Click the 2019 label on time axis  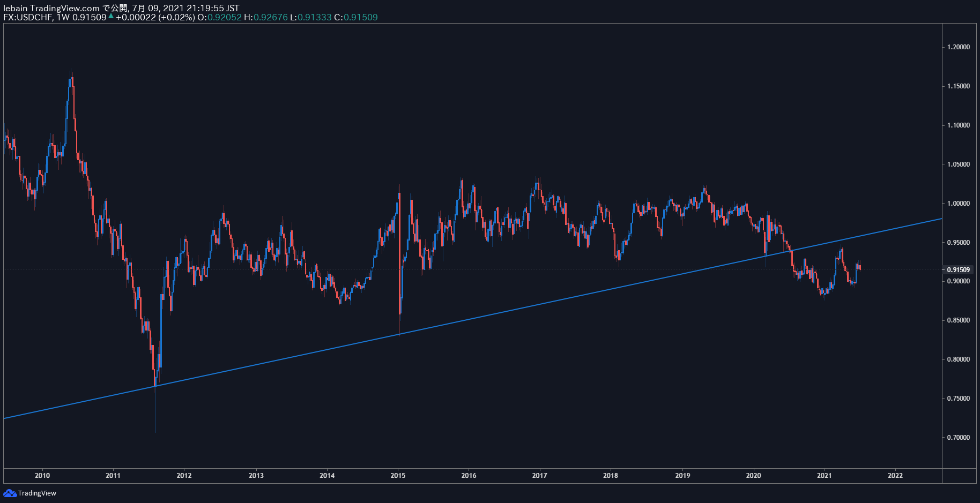(682, 476)
